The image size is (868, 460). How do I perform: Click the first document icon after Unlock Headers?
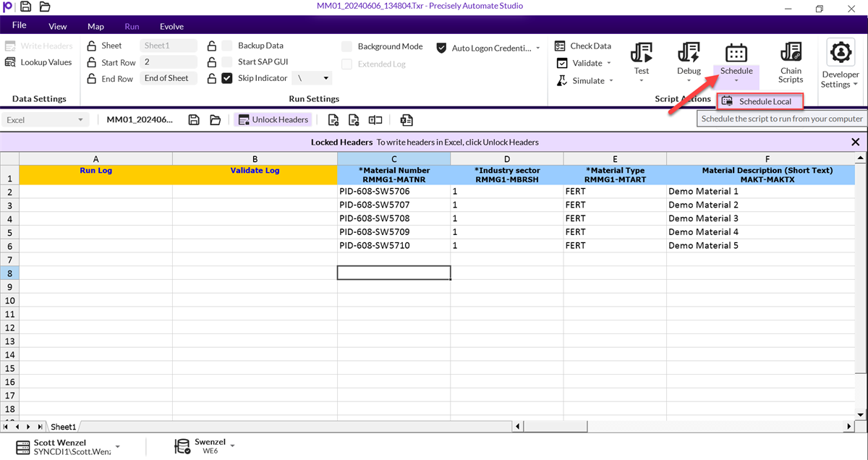333,120
